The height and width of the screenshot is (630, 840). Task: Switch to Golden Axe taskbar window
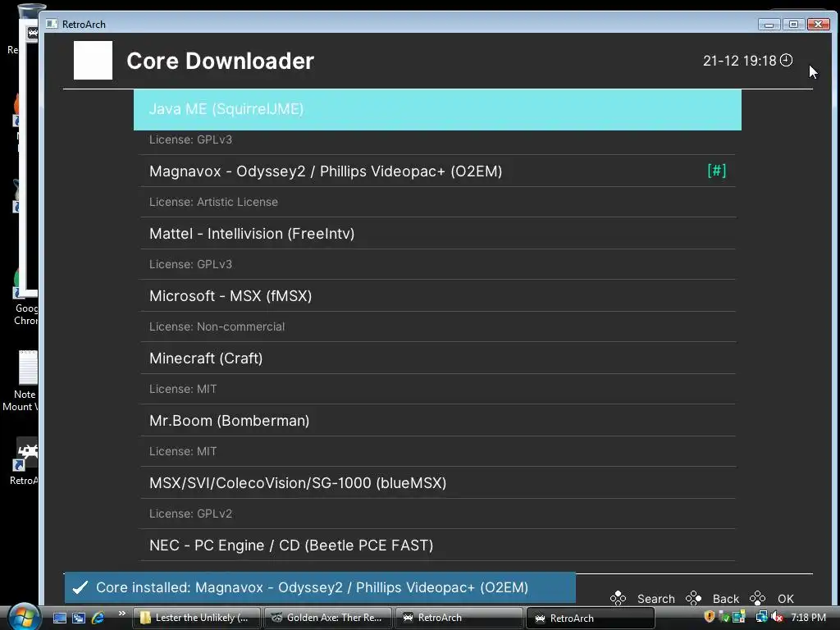[328, 618]
